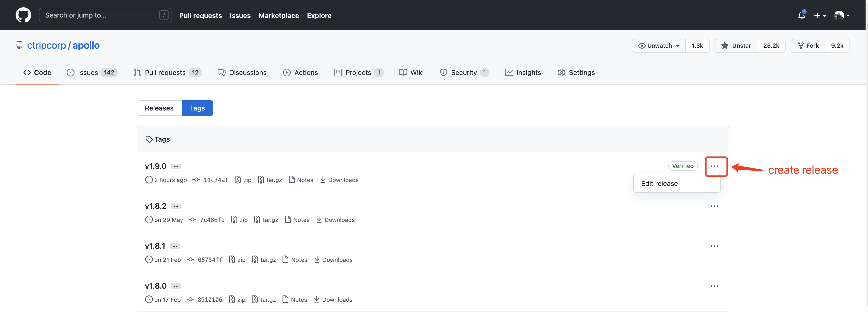Click the GitHub home logo icon

23,15
